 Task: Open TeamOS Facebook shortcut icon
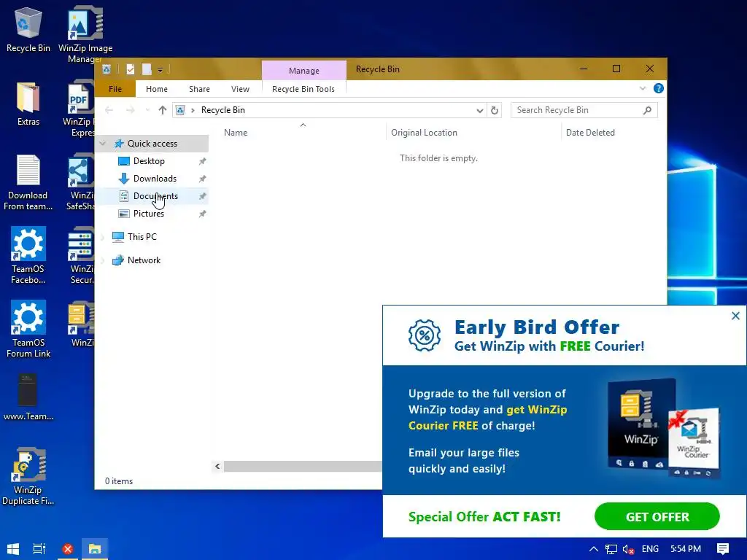pos(28,256)
